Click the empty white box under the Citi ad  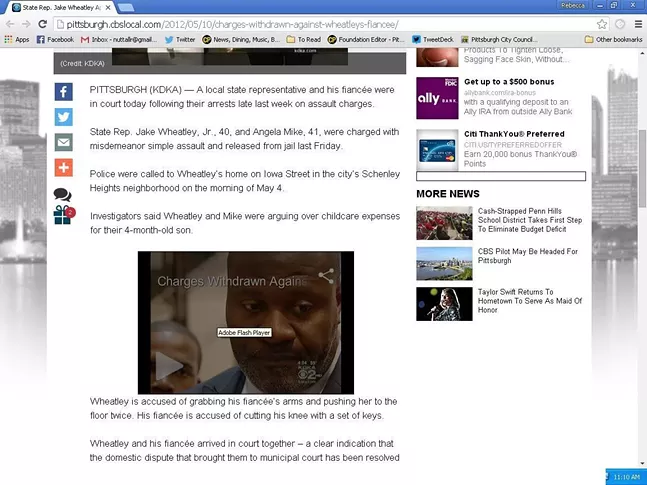tap(501, 176)
